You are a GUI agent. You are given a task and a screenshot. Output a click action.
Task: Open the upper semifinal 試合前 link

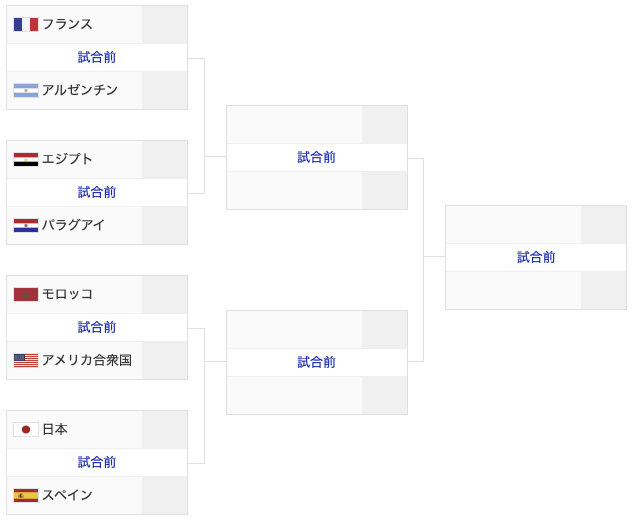pos(316,157)
